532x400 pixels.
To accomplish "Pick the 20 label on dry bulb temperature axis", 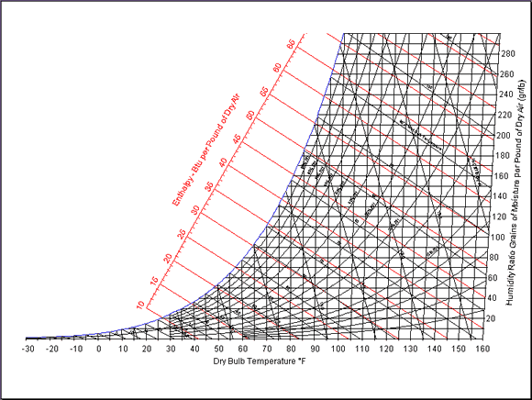I will click(x=147, y=349).
